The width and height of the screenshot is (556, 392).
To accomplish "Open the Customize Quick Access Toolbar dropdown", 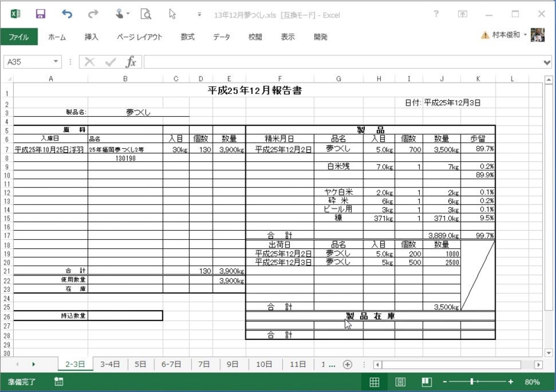I will point(199,15).
